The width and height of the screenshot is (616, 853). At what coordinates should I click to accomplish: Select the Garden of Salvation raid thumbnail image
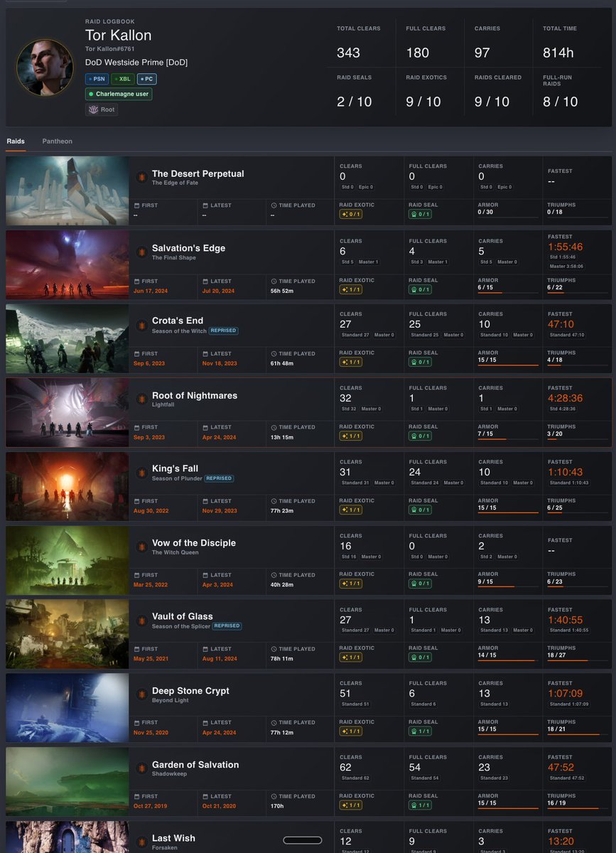coord(67,782)
